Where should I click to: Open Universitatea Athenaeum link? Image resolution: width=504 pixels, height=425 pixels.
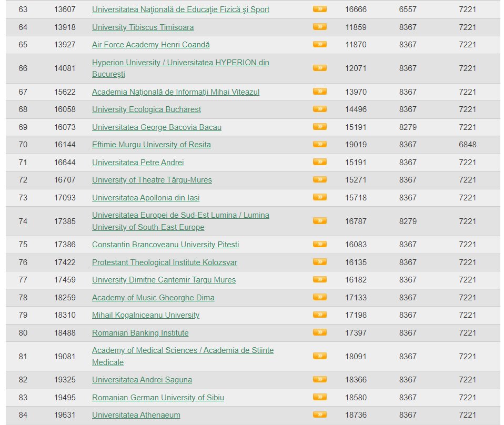(x=136, y=415)
